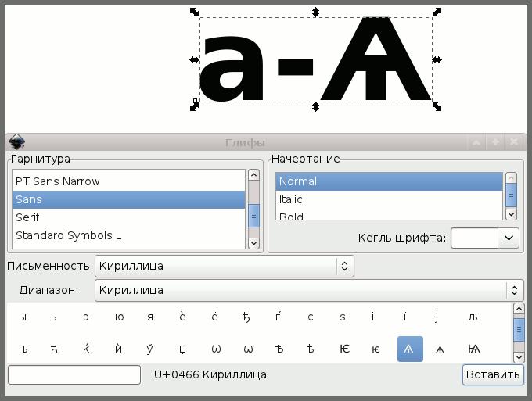Click the top-middle vertical scale handle
Image resolution: width=532 pixels, height=401 pixels.
(x=315, y=13)
